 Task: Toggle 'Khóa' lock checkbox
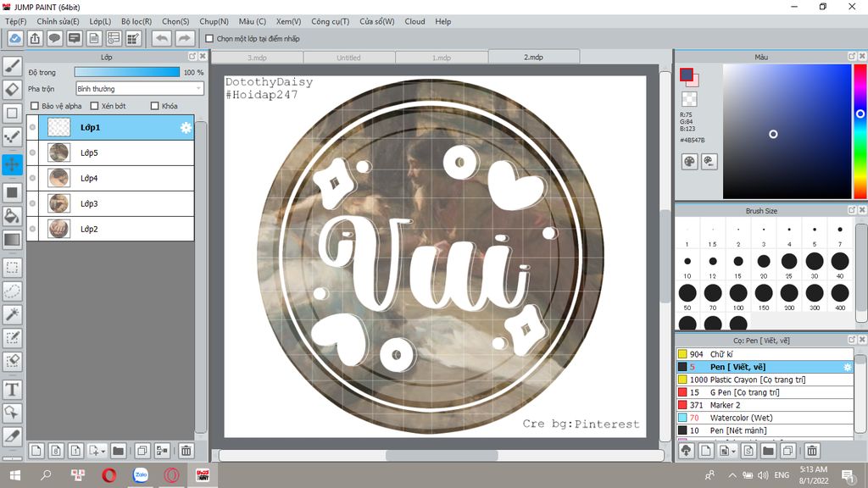pos(154,106)
